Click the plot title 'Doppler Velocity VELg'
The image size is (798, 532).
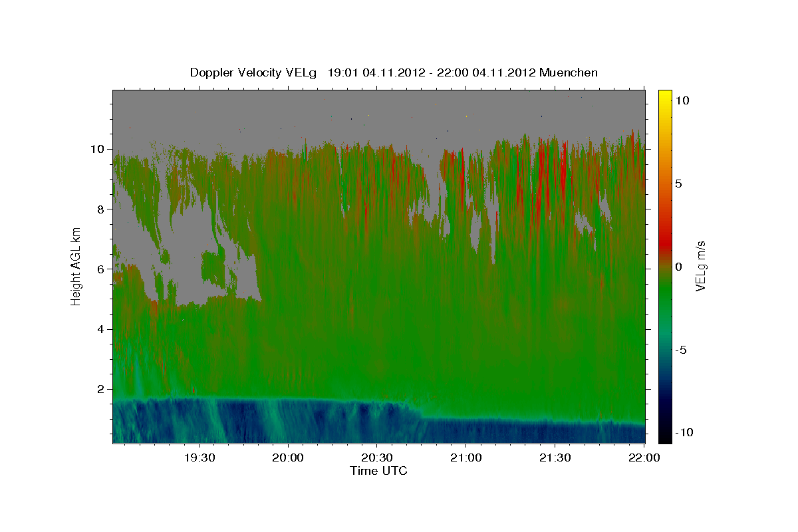[x=254, y=72]
